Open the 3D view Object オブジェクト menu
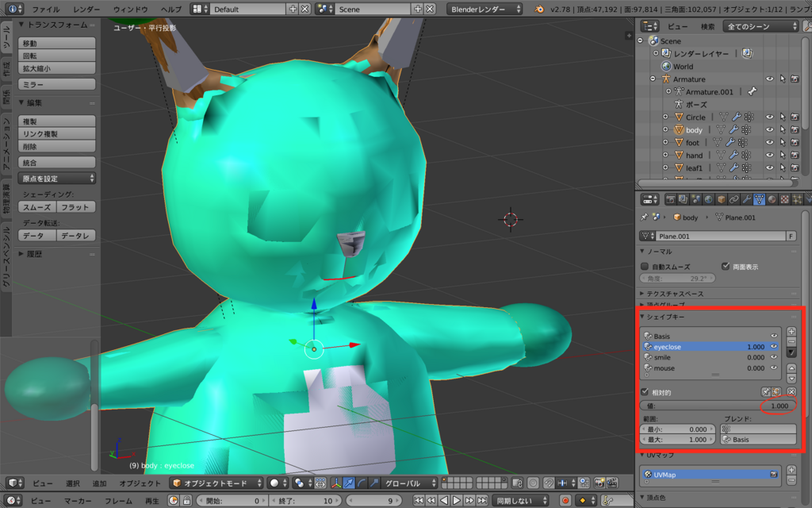The width and height of the screenshot is (812, 508). click(x=140, y=483)
